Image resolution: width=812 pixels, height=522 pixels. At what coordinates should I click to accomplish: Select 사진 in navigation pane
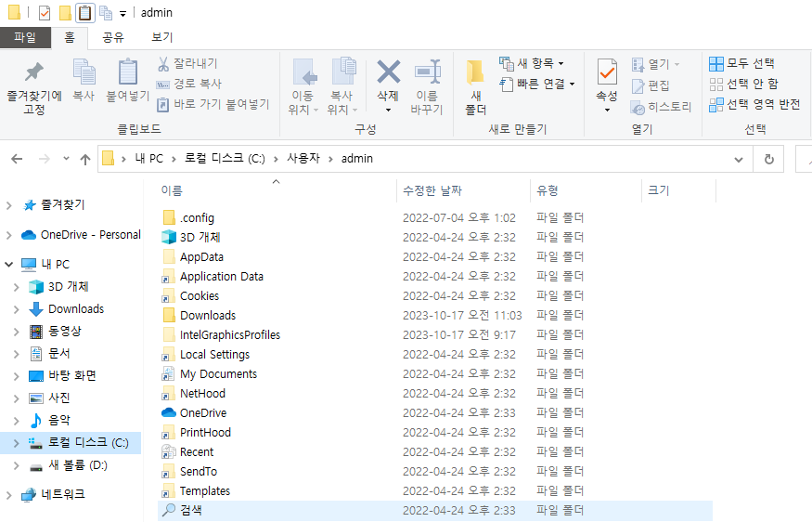[58, 398]
